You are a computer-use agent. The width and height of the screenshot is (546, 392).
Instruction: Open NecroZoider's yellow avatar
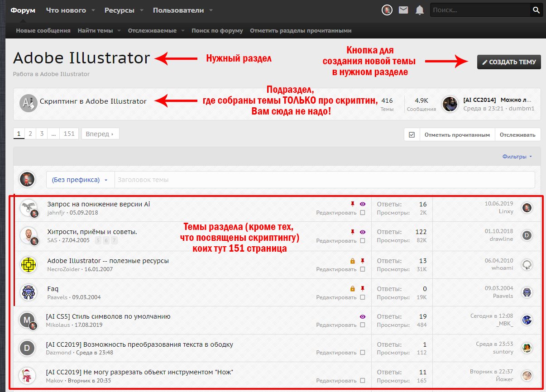(29, 265)
